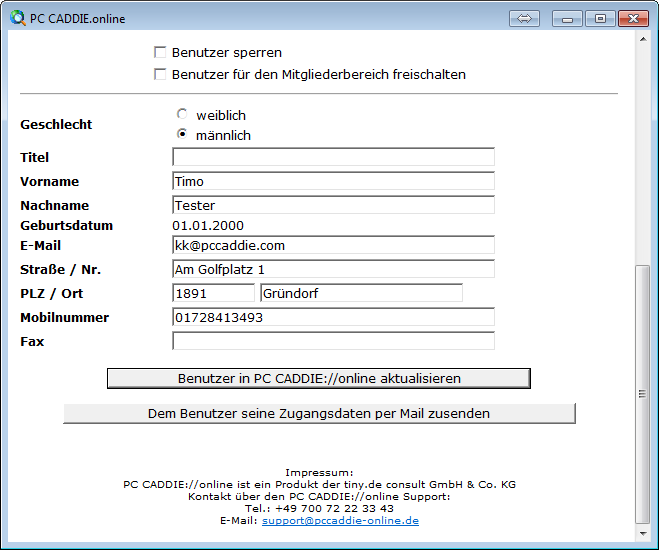Viewport: 659px width, 550px height.
Task: Select the weiblich radio option
Action: click(x=182, y=114)
